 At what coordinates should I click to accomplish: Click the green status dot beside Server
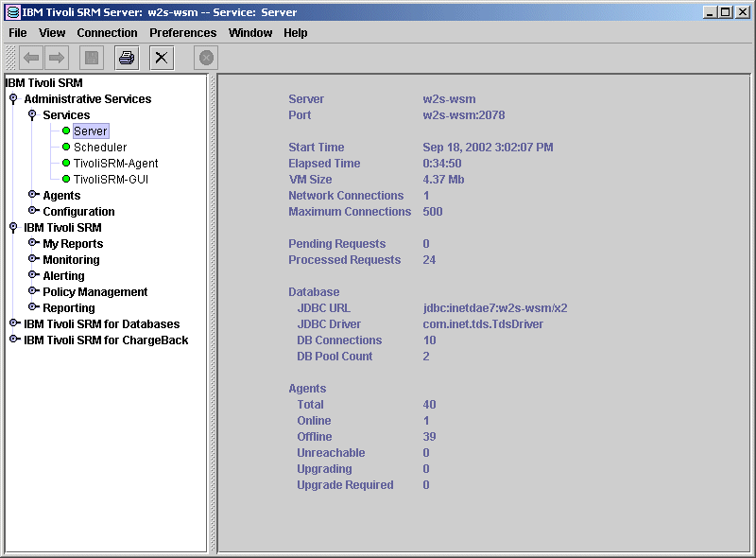coord(66,131)
